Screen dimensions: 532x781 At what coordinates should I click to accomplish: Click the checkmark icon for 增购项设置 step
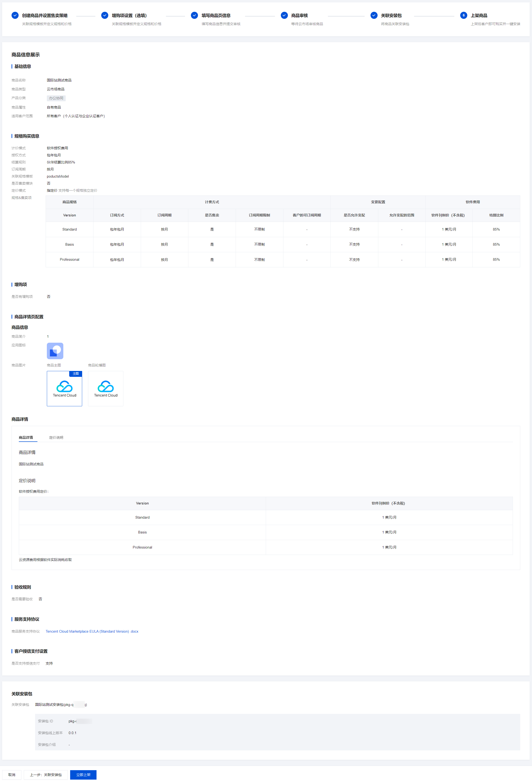tap(105, 16)
